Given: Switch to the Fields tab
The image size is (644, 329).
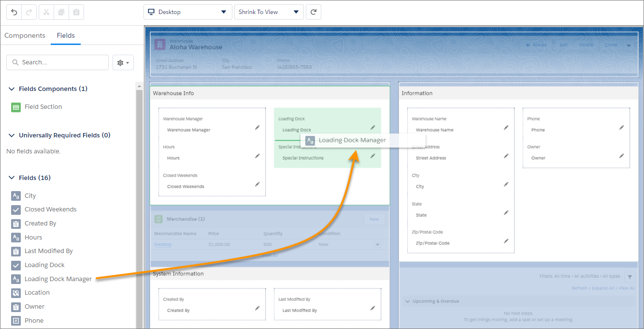Looking at the screenshot, I should (x=66, y=35).
